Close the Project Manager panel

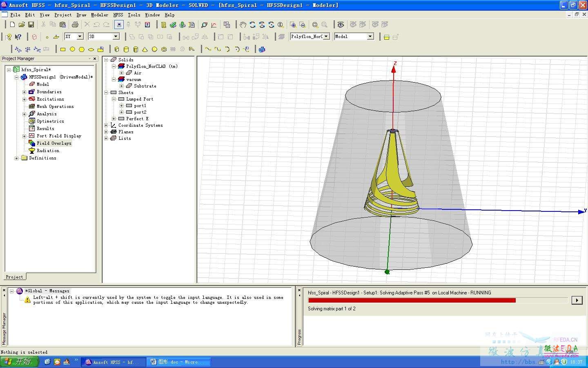[95, 59]
